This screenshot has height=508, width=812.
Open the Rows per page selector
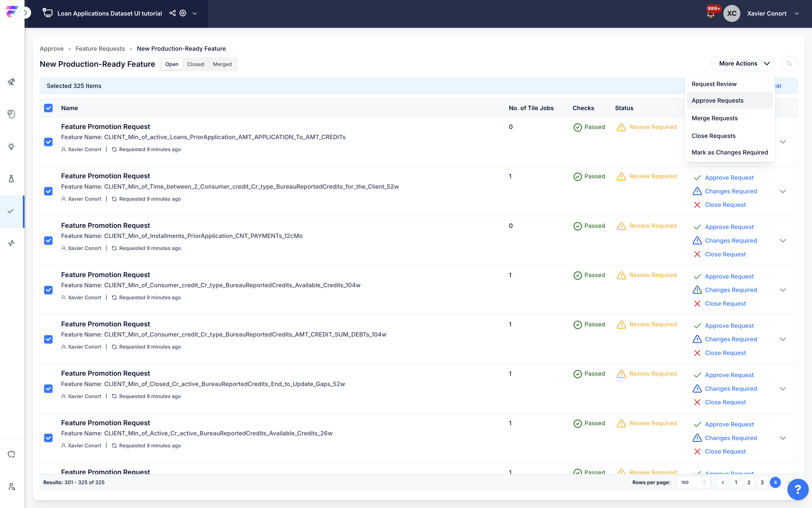tap(693, 483)
